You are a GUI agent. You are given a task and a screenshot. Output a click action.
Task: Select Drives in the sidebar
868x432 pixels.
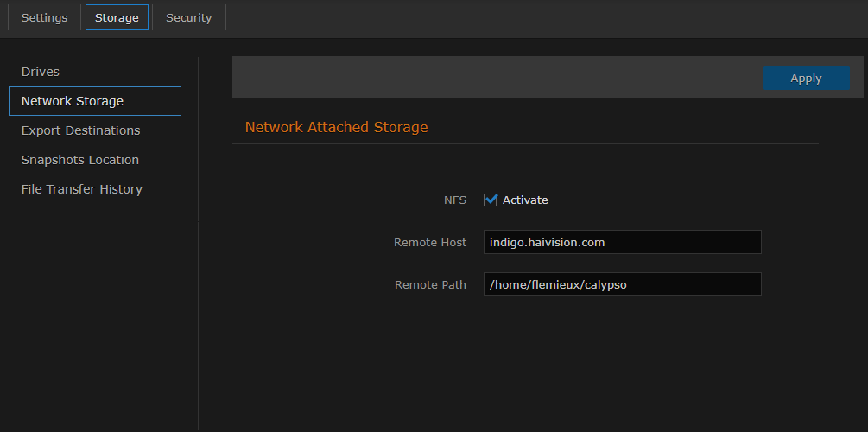coord(41,72)
